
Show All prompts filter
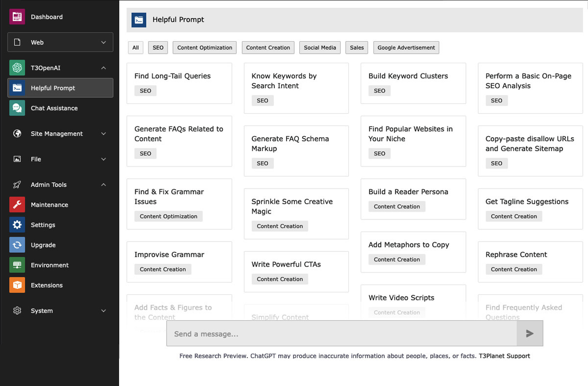pos(135,48)
